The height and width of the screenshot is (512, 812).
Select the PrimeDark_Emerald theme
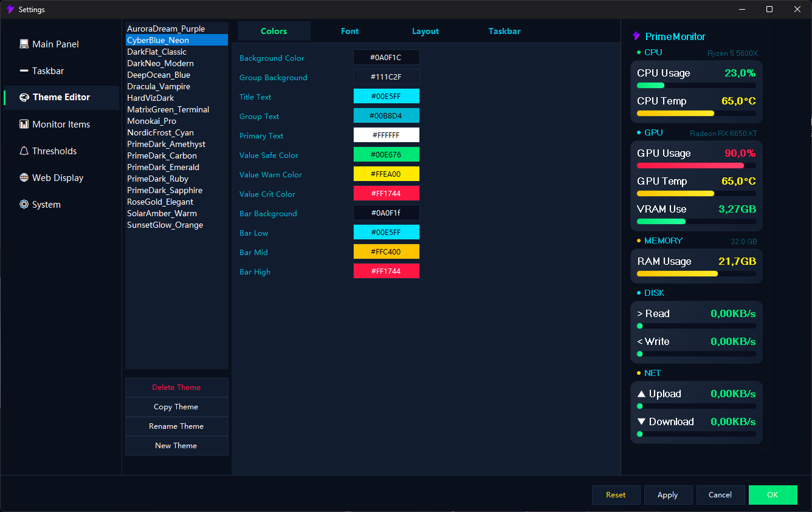tap(176, 167)
